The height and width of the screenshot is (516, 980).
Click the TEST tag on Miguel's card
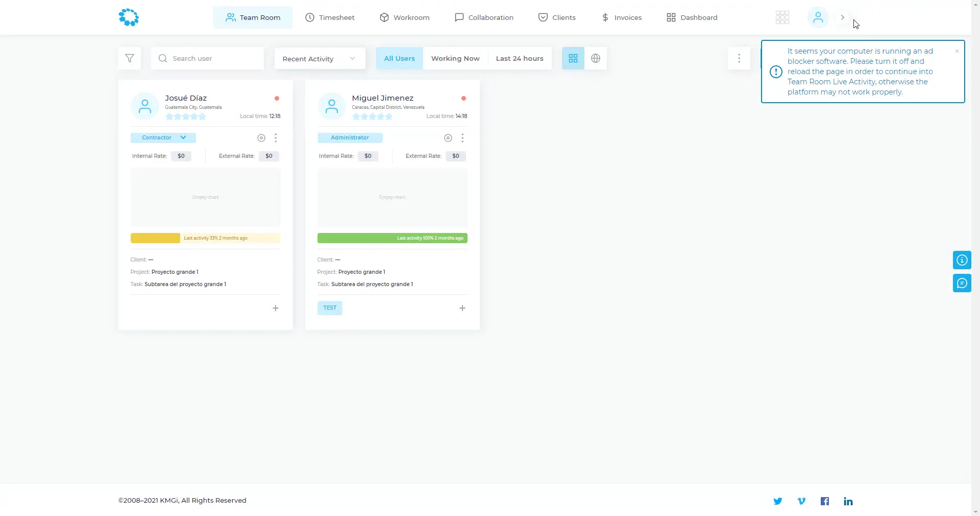click(330, 308)
